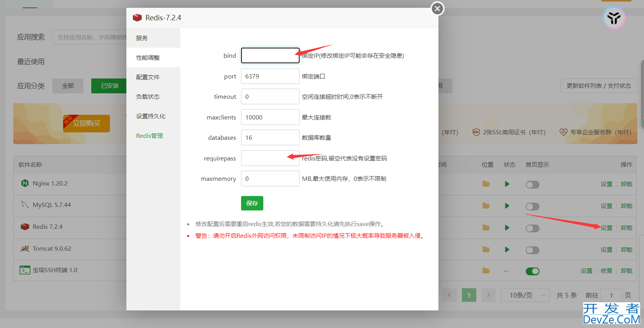Click the bind IP input field
The height and width of the screenshot is (328, 644).
[x=270, y=55]
